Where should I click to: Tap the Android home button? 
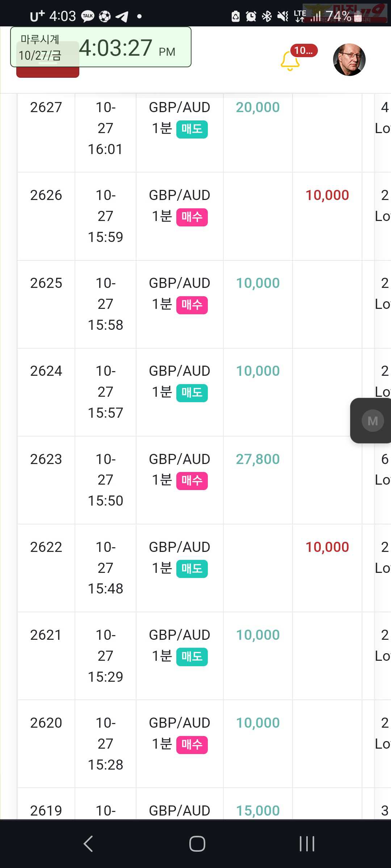coord(197,844)
